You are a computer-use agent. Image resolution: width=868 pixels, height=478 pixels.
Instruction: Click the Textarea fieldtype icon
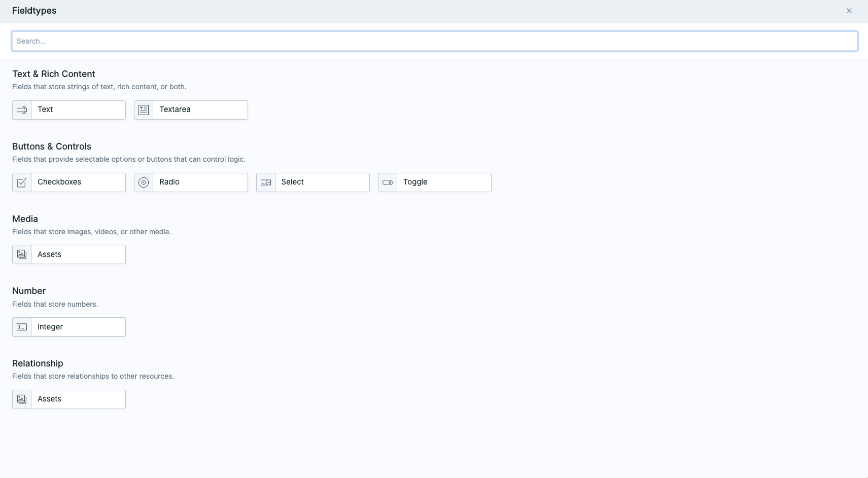[144, 110]
